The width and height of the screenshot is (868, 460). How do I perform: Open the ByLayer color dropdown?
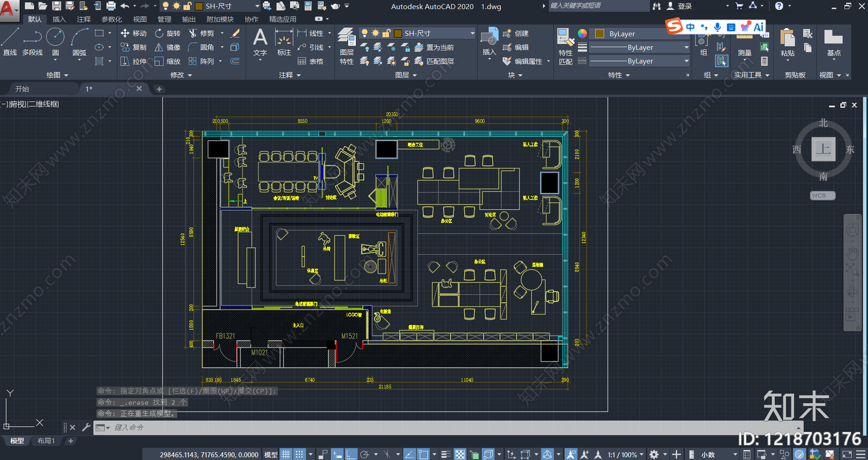pos(640,34)
